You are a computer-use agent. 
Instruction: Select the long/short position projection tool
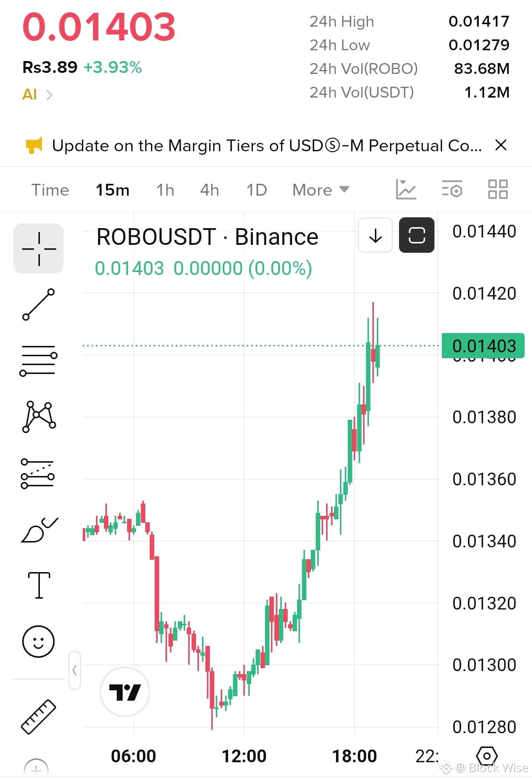pyautogui.click(x=38, y=474)
